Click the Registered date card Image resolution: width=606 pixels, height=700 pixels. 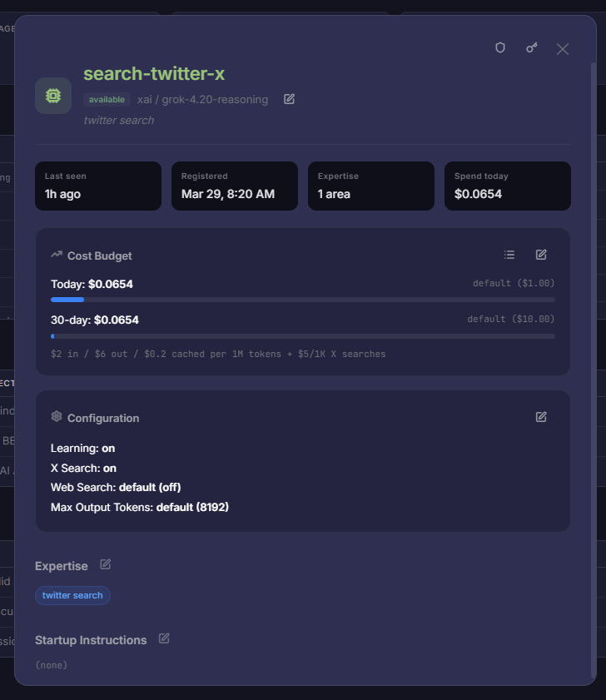234,186
